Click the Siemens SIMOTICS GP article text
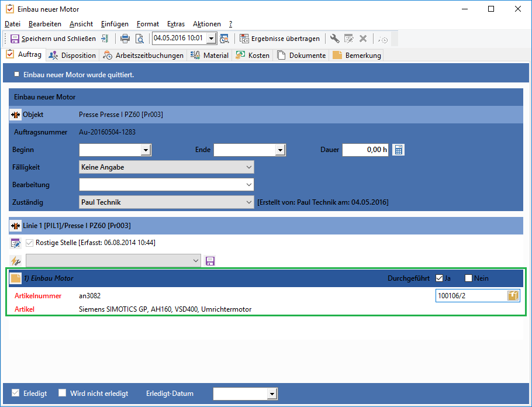 point(165,309)
